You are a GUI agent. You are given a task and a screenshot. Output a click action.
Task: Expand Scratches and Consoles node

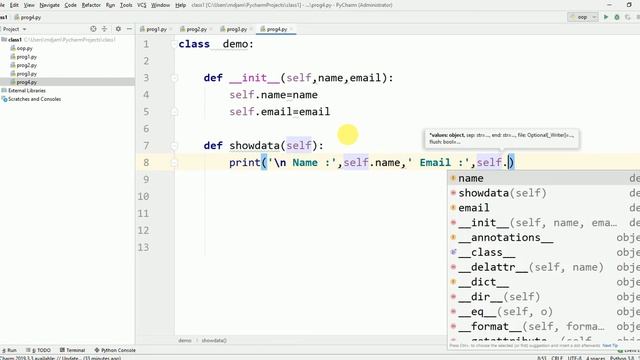34,99
